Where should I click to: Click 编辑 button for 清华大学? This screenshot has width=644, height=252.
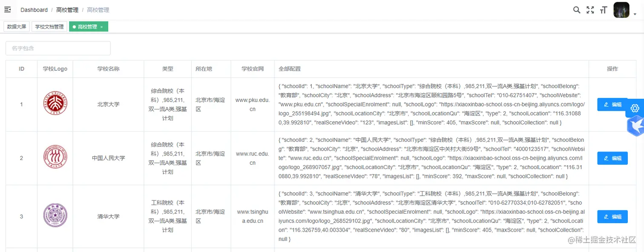tap(612, 217)
